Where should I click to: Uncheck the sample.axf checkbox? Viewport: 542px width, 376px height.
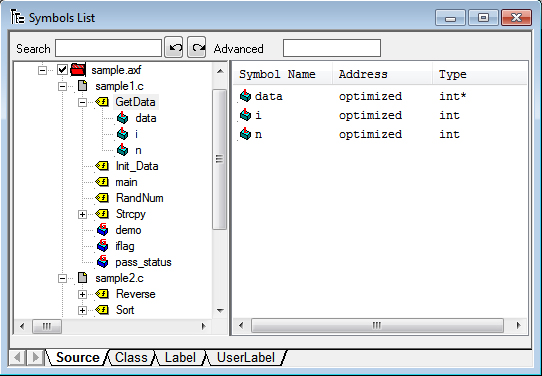62,70
